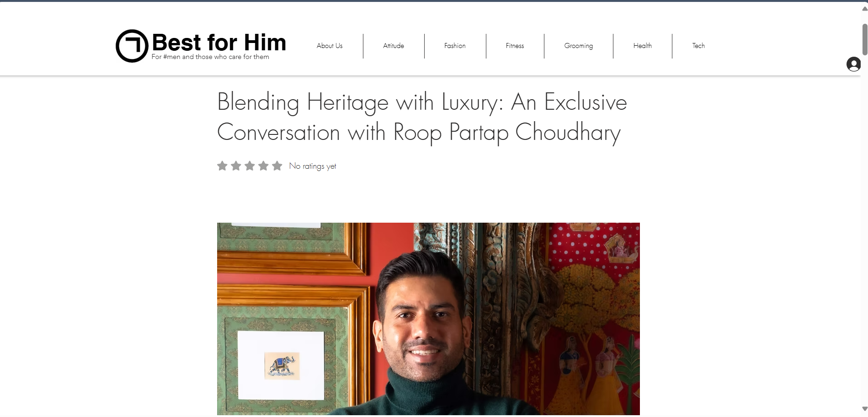Rate article with the second star

236,166
